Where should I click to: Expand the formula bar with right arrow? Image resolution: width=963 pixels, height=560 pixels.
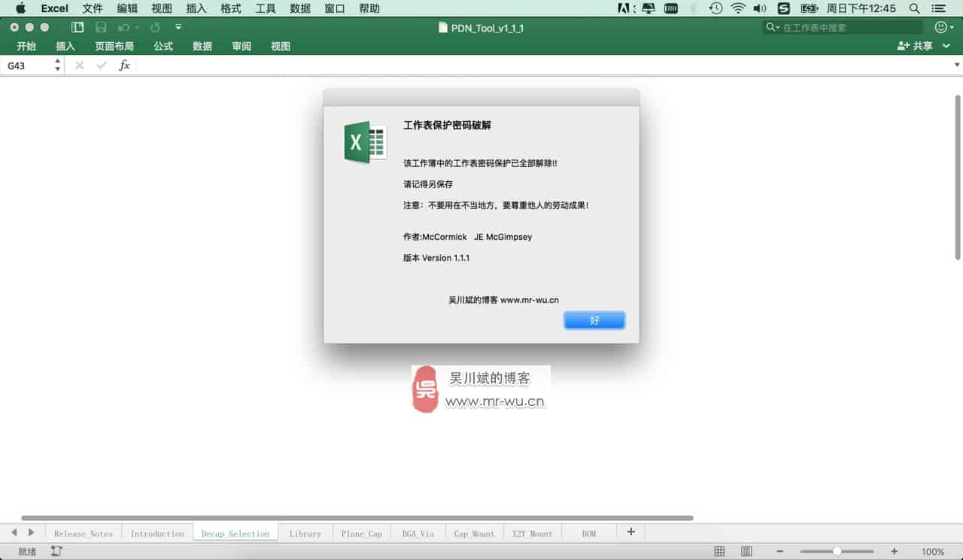pyautogui.click(x=957, y=65)
